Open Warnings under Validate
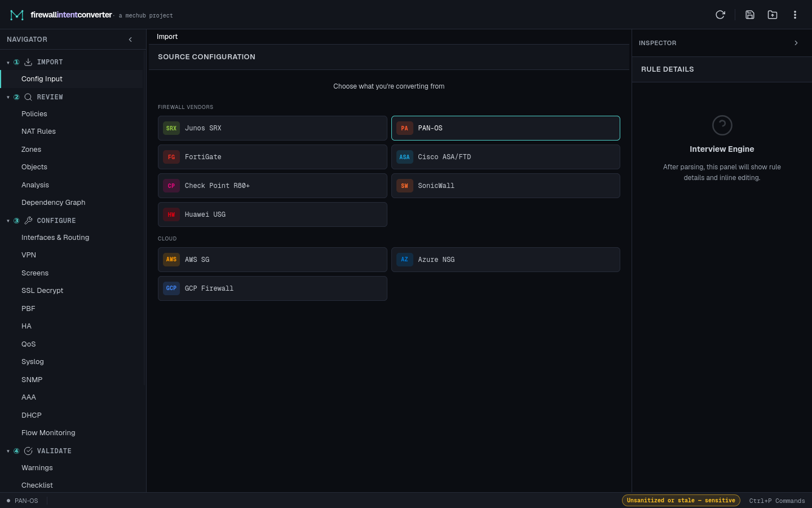 (x=73, y=468)
